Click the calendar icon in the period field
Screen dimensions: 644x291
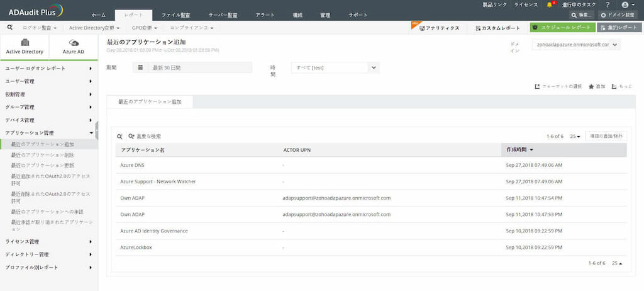tap(140, 67)
